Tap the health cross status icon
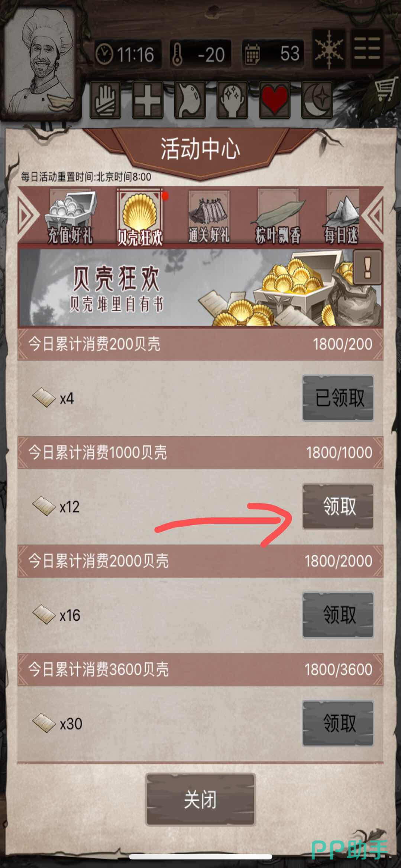 tap(148, 100)
